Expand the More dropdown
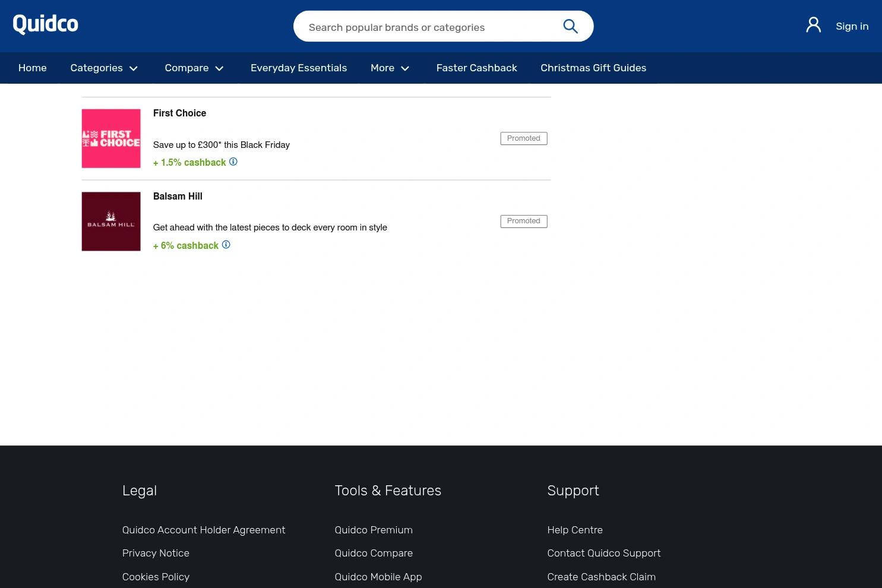 point(391,68)
